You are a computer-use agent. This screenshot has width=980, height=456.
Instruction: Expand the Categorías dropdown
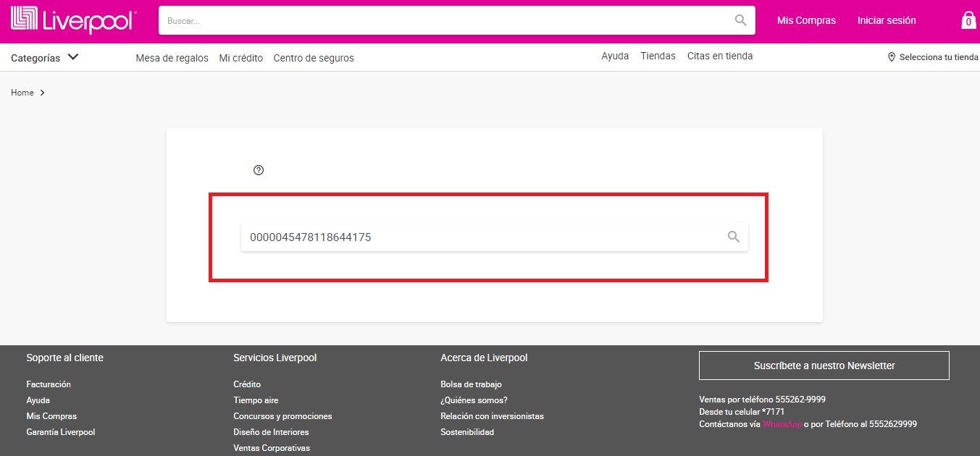(x=45, y=58)
